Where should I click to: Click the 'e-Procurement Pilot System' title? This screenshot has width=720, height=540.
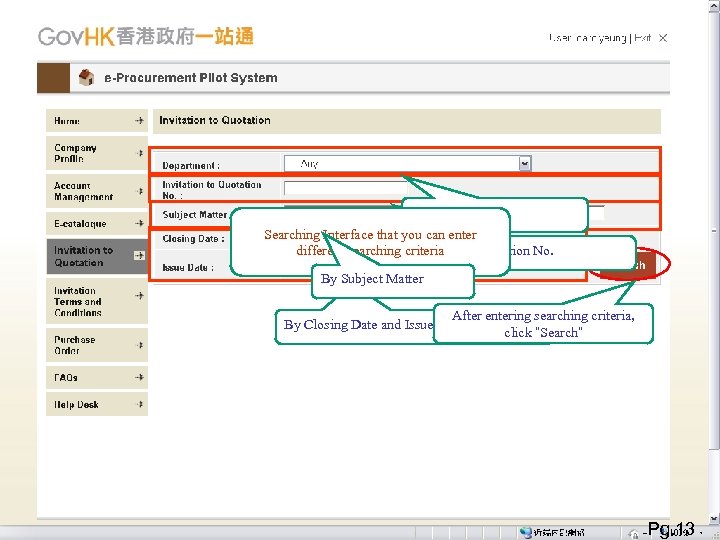tap(191, 78)
